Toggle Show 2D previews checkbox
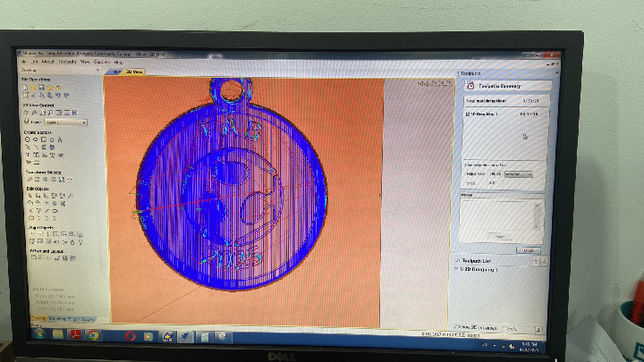The image size is (644, 362). coord(455,327)
